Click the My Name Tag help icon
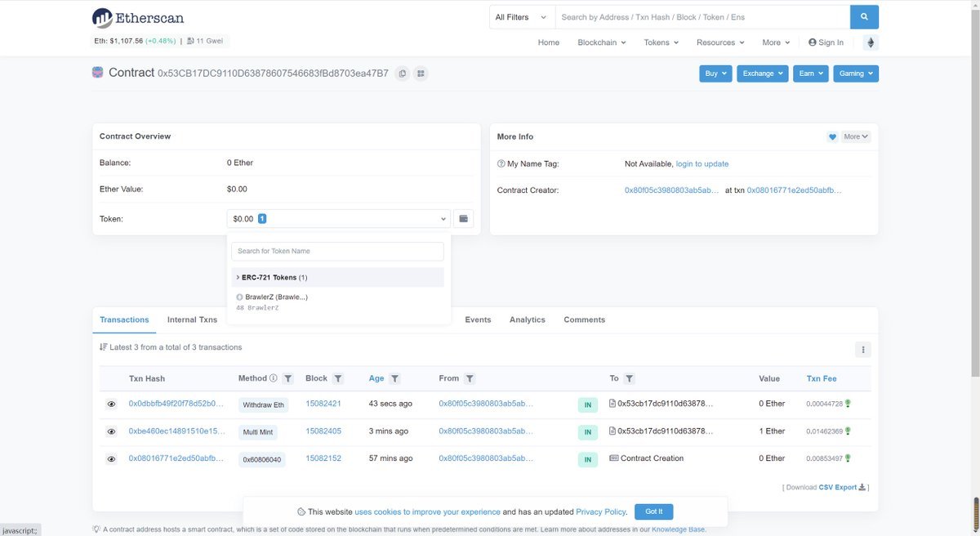Viewport: 980px width, 536px height. tap(501, 164)
